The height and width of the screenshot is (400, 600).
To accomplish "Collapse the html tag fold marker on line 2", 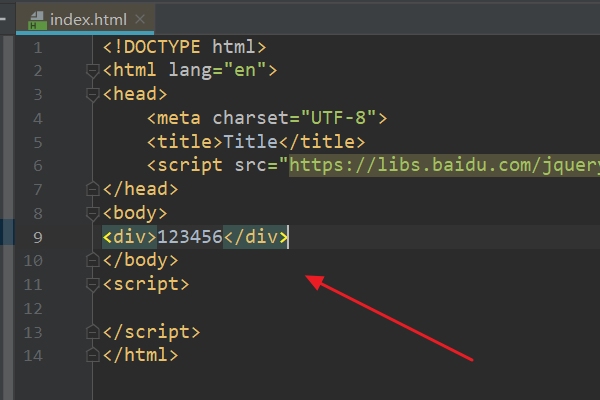I will pos(93,70).
